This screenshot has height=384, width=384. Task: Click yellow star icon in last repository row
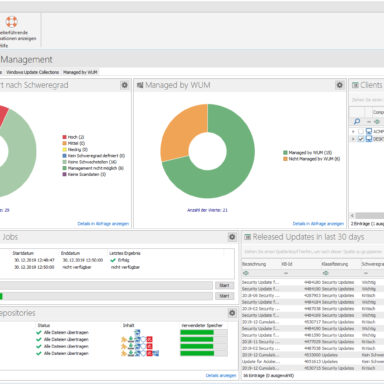(124, 353)
